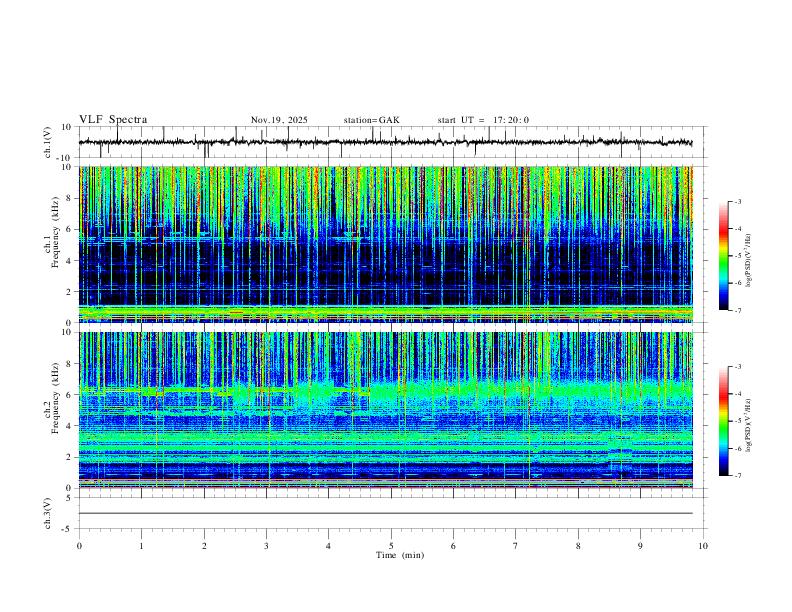
Task: Click the 'ch.1(V)' waveform axis label
Action: click(48, 142)
